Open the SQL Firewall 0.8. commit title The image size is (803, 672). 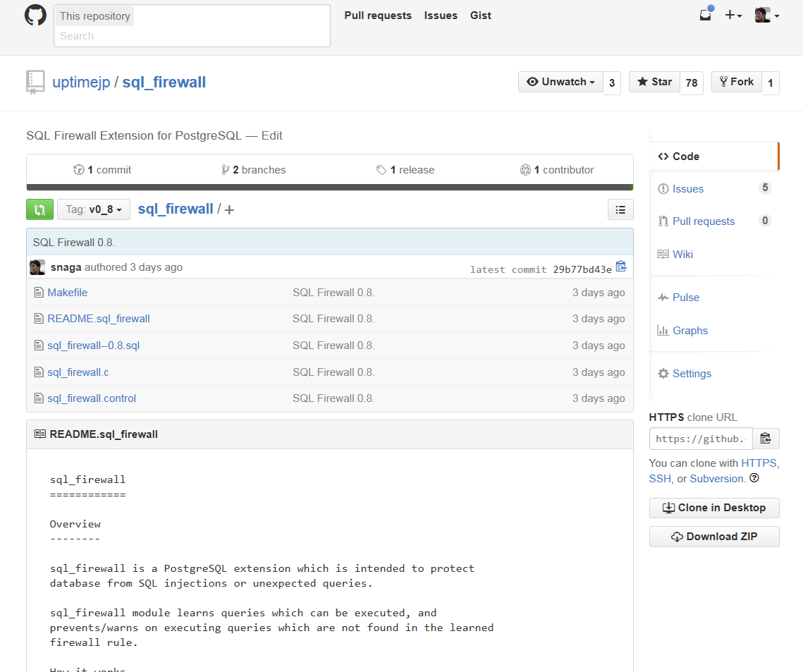(74, 243)
